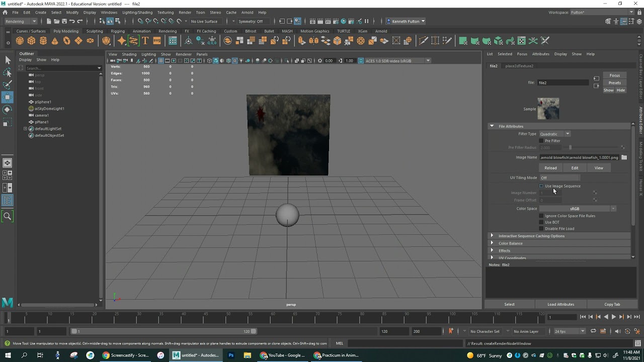Select pSphere1 in the Outliner

(x=43, y=102)
